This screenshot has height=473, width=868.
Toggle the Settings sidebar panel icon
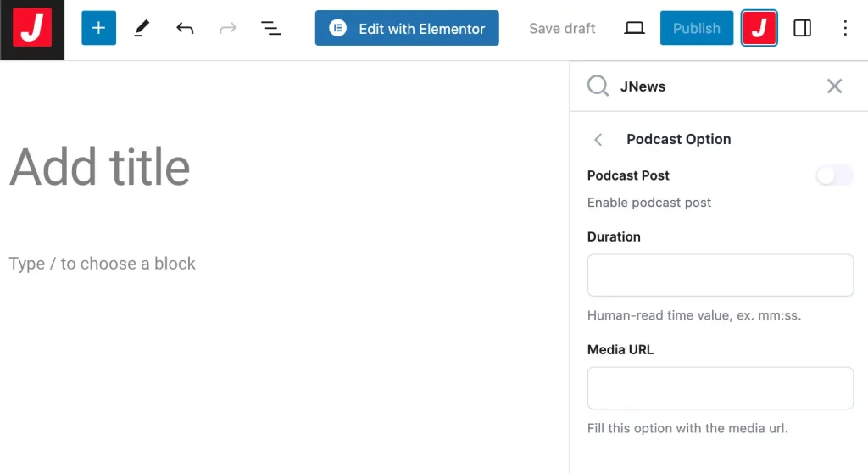pos(802,29)
